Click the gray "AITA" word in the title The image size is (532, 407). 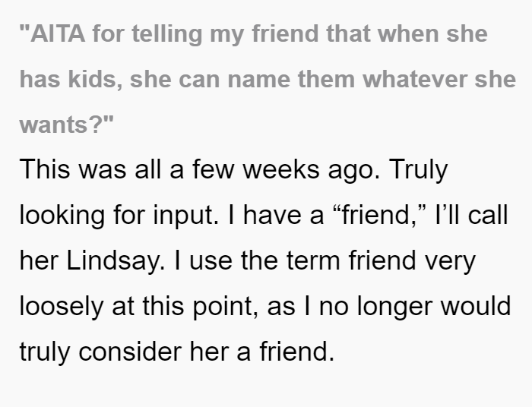pyautogui.click(x=58, y=33)
